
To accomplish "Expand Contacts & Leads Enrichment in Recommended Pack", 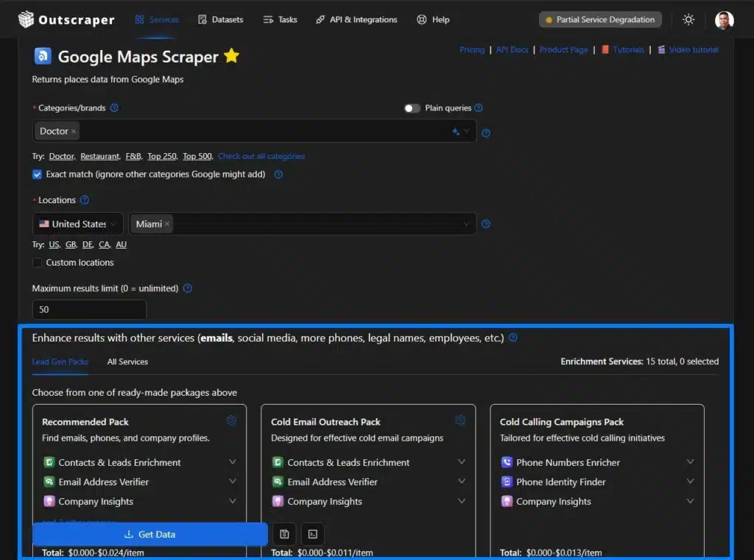I will tap(232, 462).
